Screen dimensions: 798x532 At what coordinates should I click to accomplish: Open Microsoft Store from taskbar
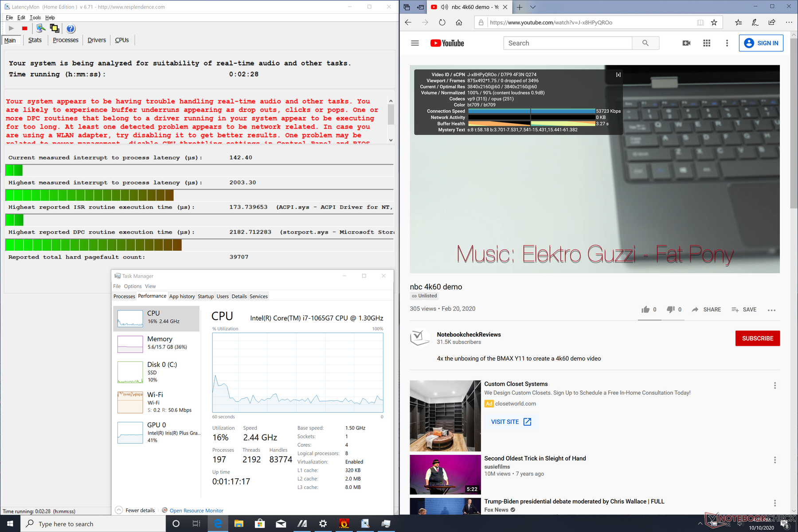260,524
